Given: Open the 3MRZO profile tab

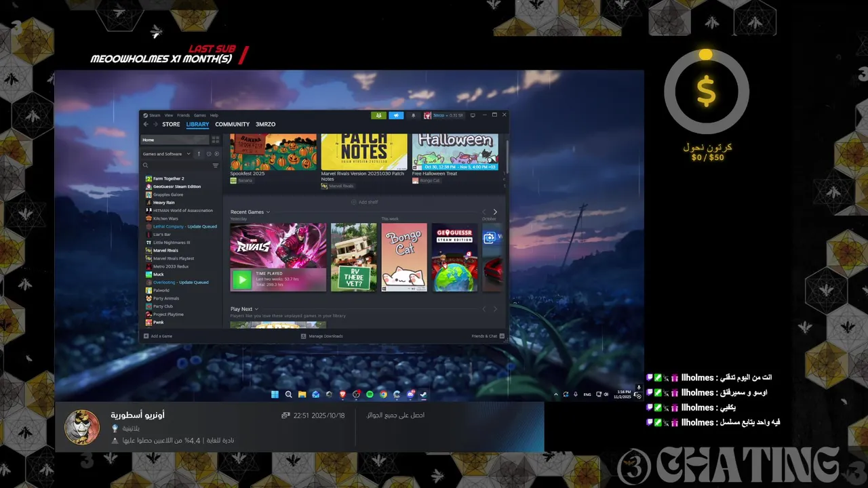Looking at the screenshot, I should [x=266, y=125].
